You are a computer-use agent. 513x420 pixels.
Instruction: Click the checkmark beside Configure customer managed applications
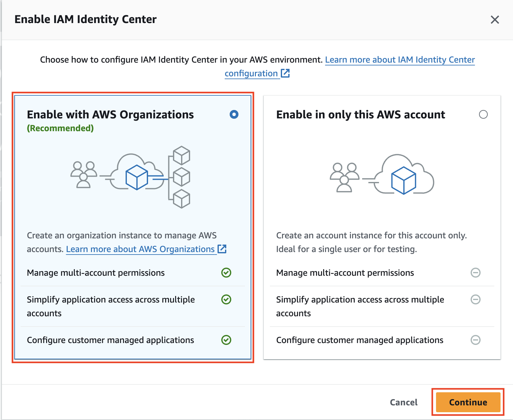(x=226, y=340)
